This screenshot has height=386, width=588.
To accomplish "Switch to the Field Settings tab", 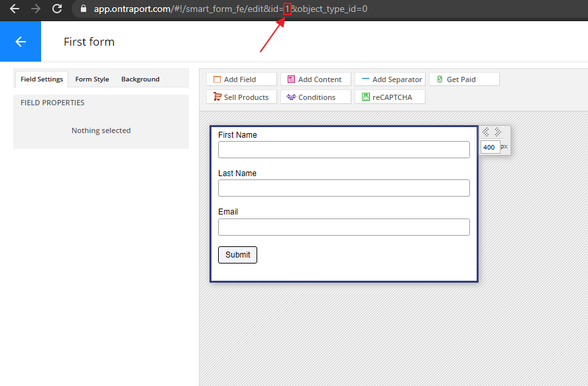I will 42,79.
